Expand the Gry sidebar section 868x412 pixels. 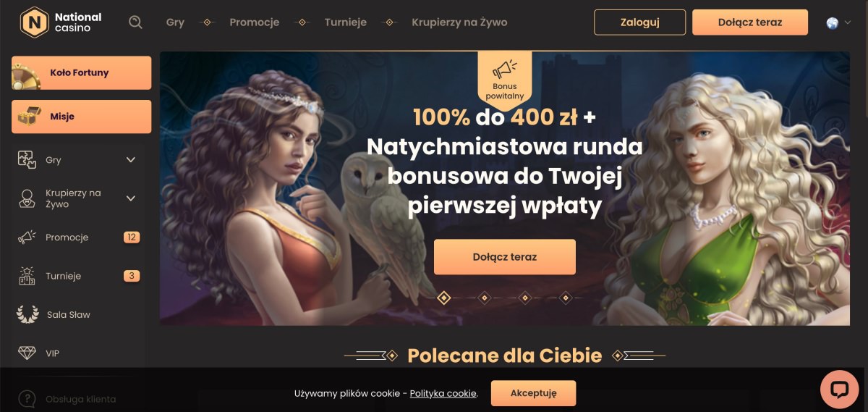coord(131,160)
